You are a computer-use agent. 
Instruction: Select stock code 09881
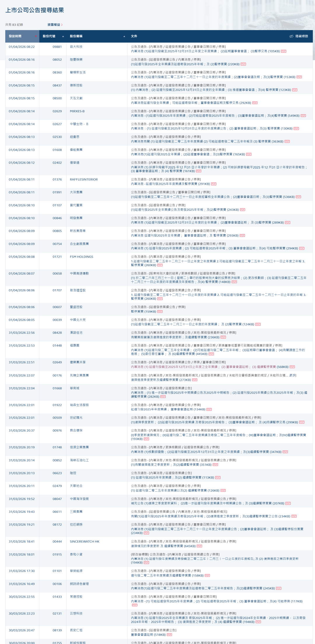(x=57, y=47)
